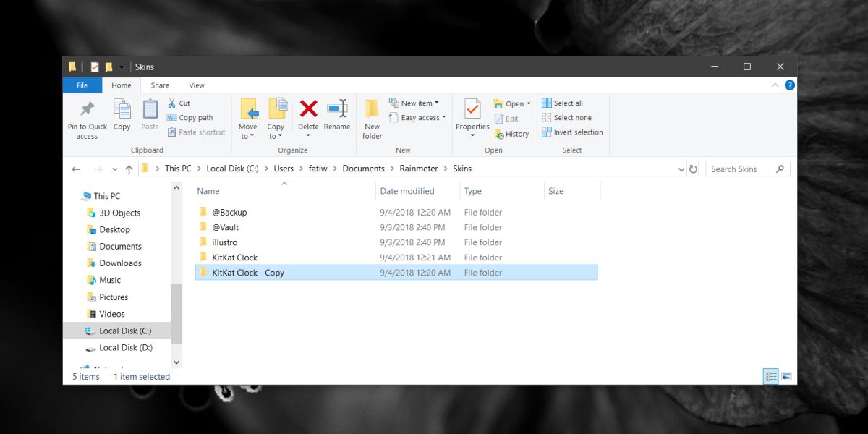Click the Cut scissors command
Screen dimensions: 868x434
pyautogui.click(x=179, y=103)
